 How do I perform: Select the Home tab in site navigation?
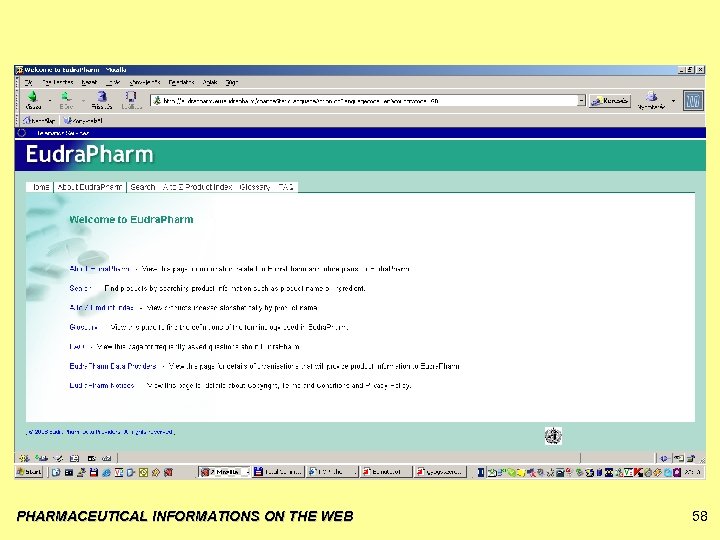point(40,187)
